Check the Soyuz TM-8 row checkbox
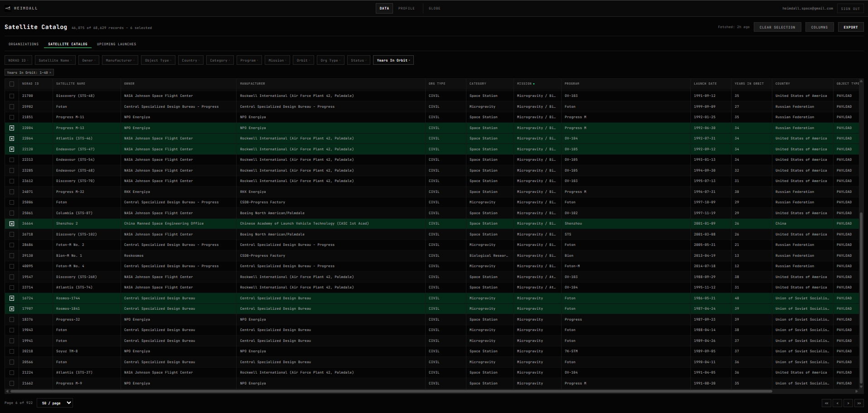 click(12, 351)
